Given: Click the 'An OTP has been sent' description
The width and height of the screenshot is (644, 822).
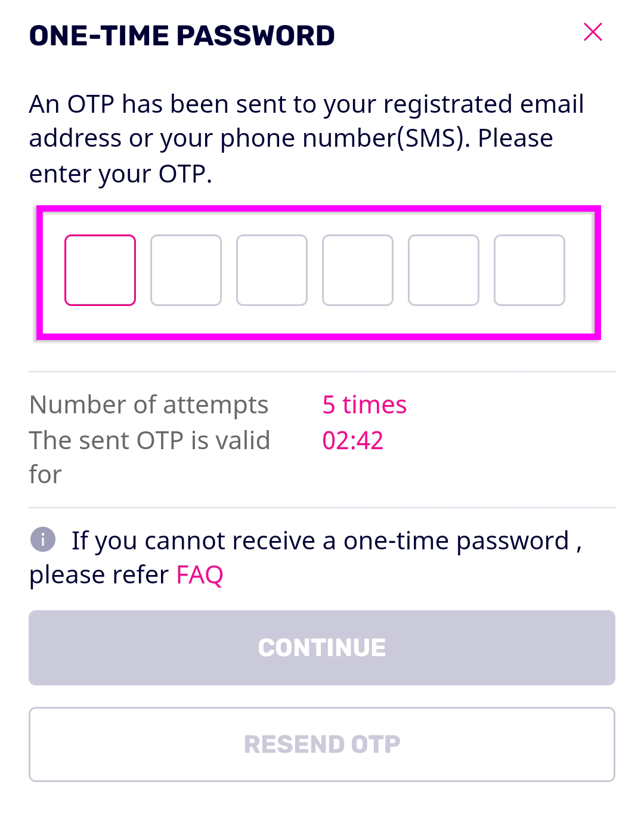Looking at the screenshot, I should (x=306, y=104).
